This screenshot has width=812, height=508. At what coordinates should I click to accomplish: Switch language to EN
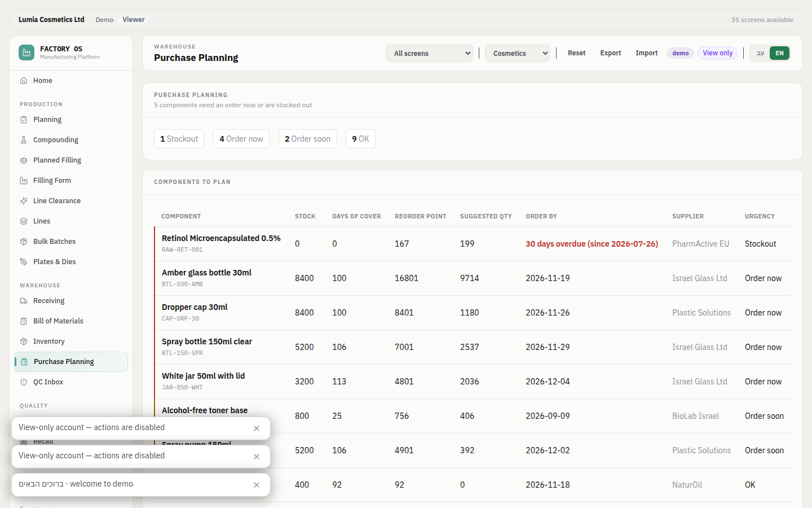779,53
